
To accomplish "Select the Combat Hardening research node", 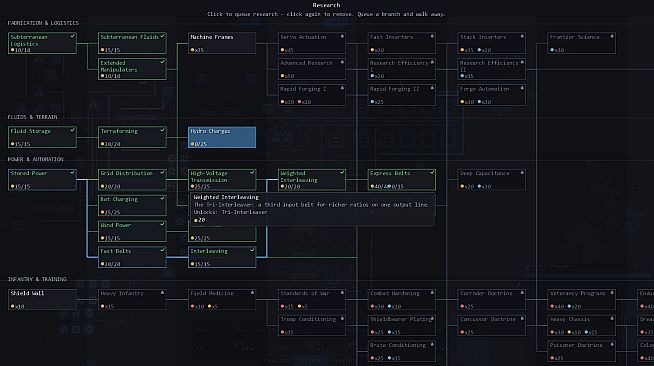I will point(402,299).
